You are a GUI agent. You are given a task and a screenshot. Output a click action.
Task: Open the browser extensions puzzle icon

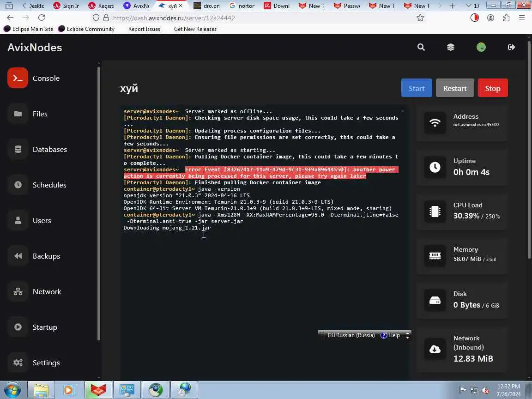[x=506, y=18]
